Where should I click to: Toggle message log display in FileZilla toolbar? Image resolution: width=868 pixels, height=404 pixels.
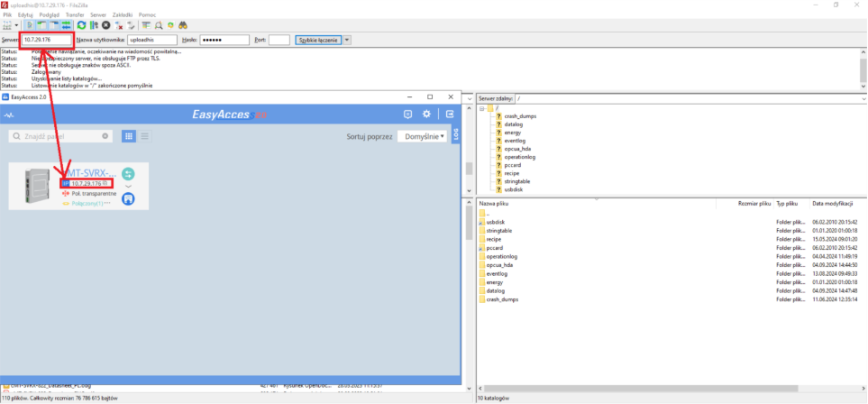[x=30, y=25]
